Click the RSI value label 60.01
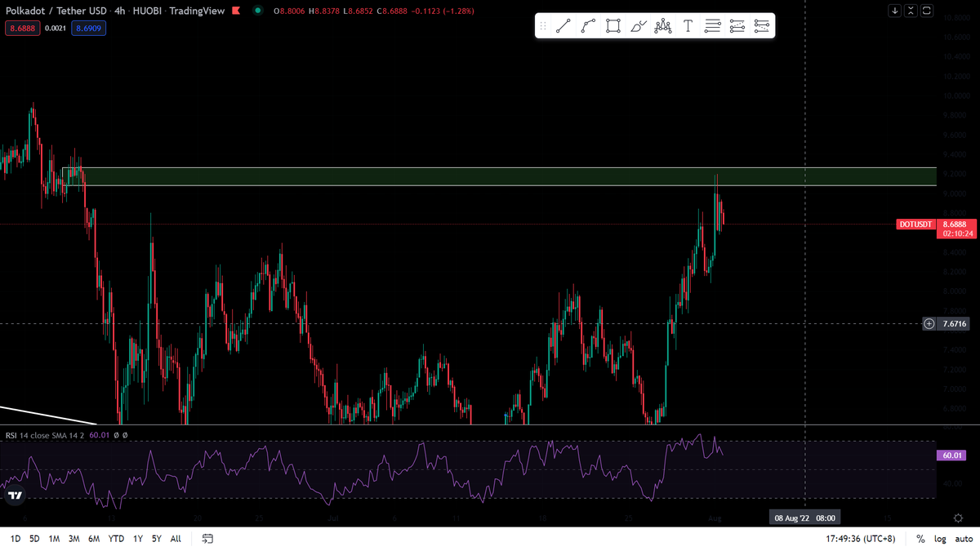Viewport: 980px width, 551px height. 954,455
